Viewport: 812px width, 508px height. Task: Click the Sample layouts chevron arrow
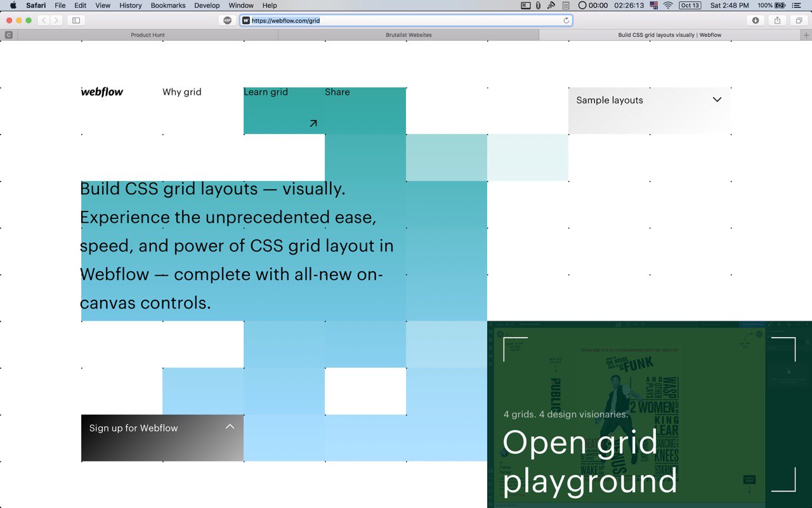(717, 100)
